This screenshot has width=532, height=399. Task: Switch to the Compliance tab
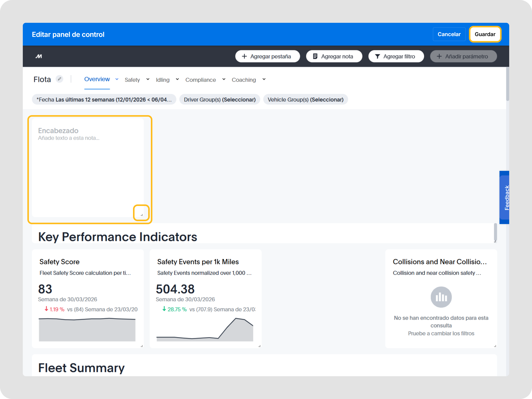tap(200, 80)
